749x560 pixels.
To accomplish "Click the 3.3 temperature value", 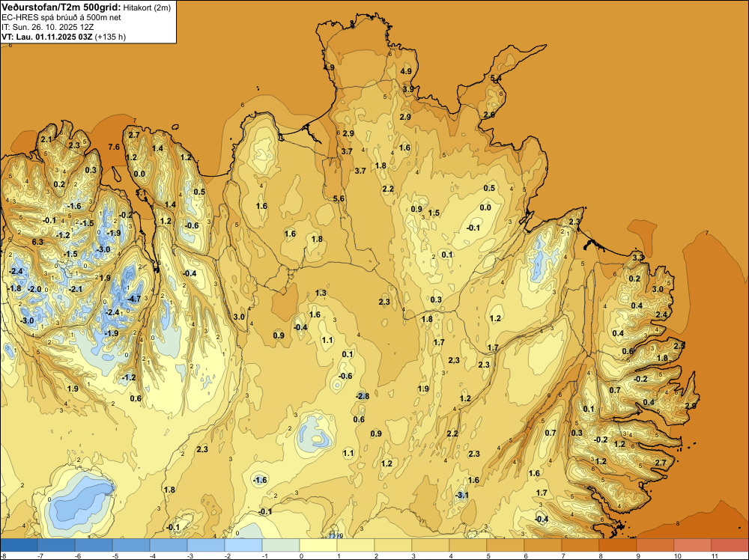I will (638, 258).
